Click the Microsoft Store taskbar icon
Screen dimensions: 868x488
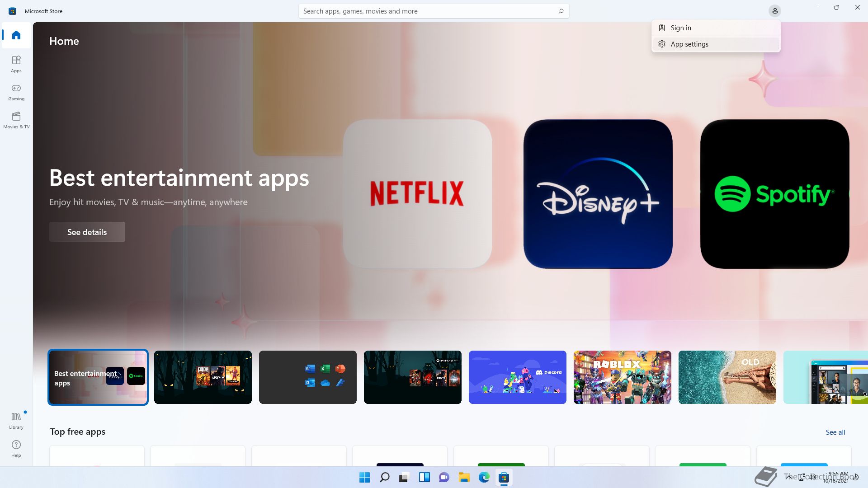[x=504, y=478]
